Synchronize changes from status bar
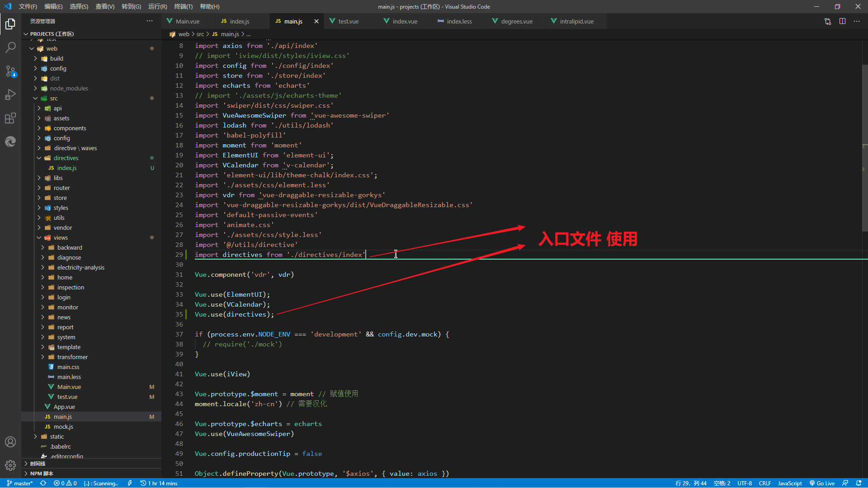Screen dimensions: 868x488 pos(43,483)
